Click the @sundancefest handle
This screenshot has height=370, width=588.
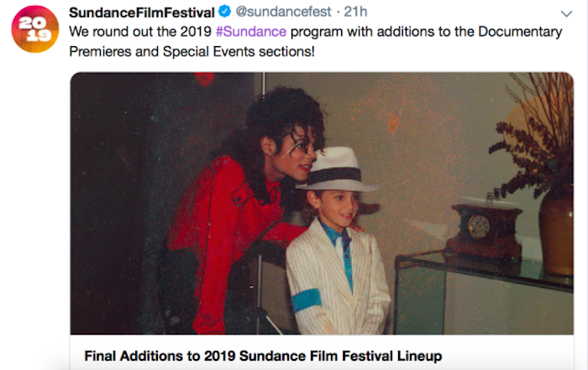[276, 13]
